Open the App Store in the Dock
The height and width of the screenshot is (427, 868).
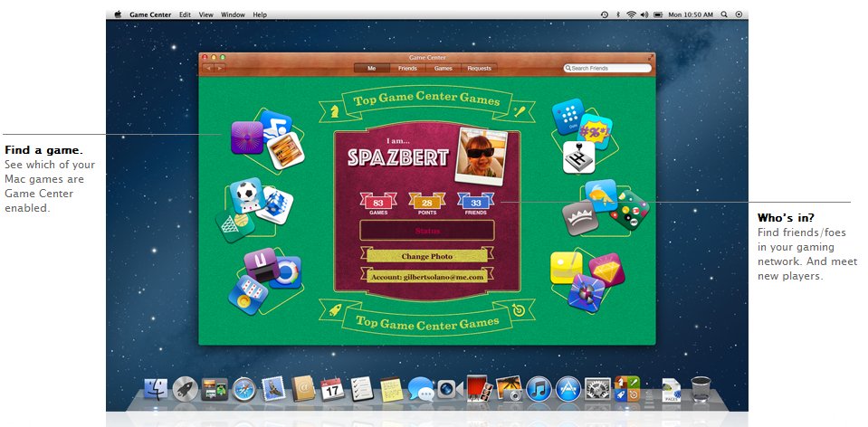tap(568, 389)
